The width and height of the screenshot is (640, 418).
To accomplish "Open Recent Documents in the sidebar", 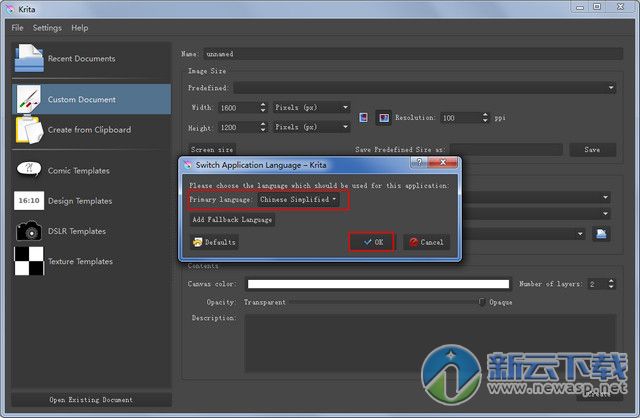I will pos(80,59).
